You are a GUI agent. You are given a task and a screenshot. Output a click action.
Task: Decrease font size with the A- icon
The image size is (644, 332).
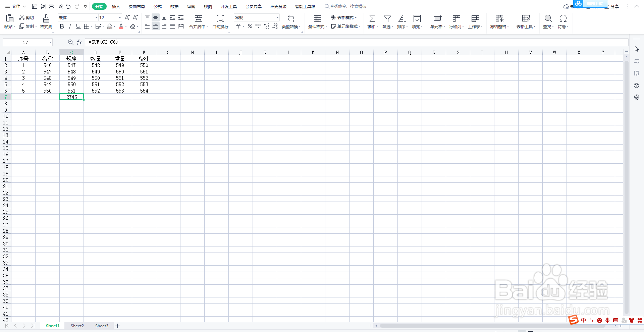tap(136, 17)
